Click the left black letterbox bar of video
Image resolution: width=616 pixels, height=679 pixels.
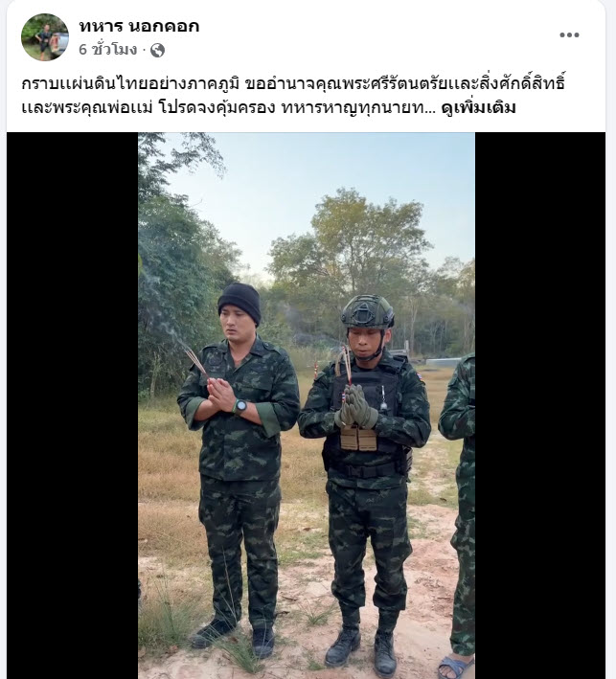pos(73,405)
